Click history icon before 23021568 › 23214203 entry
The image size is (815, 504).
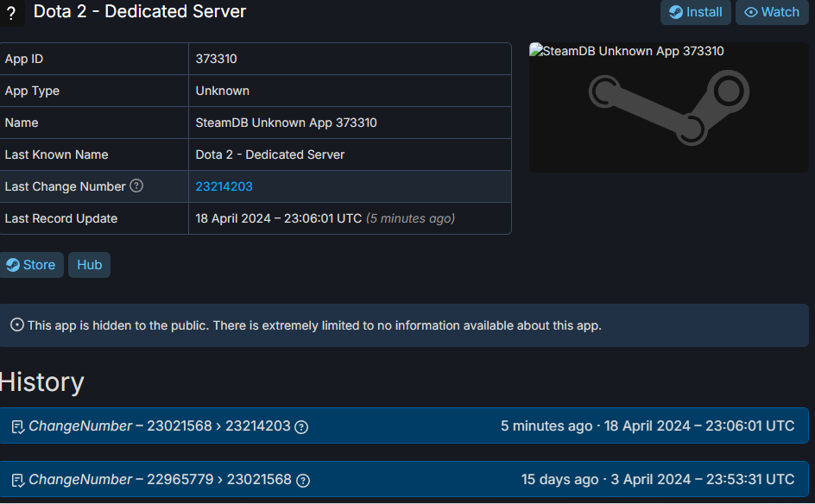(18, 427)
